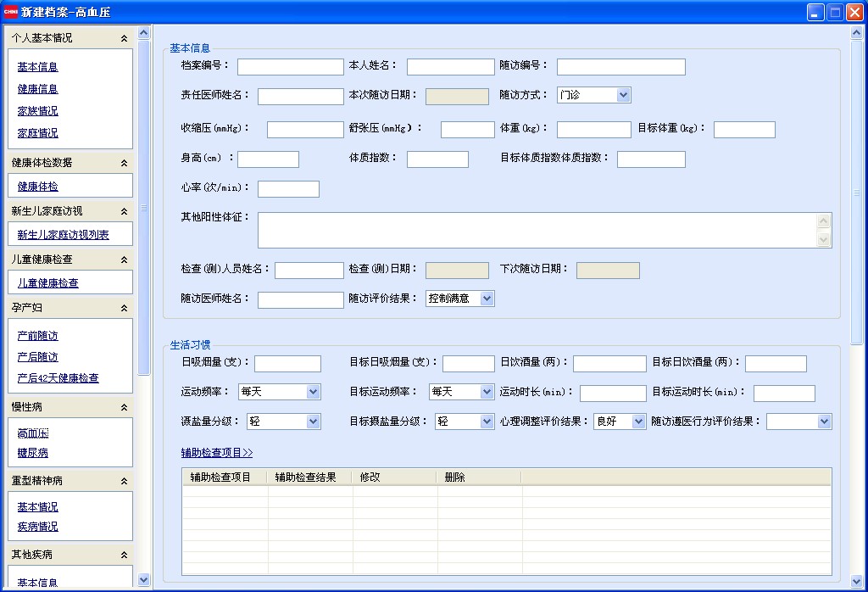Click the CHNI application icon in title bar
The height and width of the screenshot is (592, 868).
pyautogui.click(x=10, y=12)
